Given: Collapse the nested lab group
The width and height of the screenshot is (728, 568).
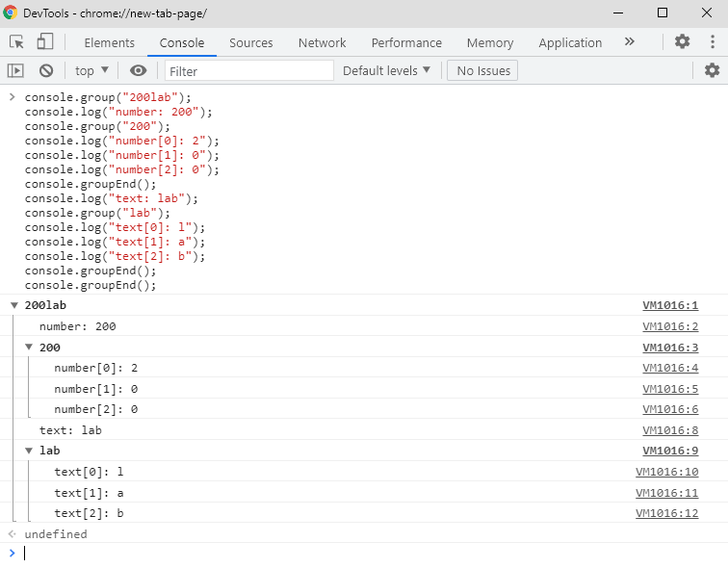Looking at the screenshot, I should pyautogui.click(x=28, y=451).
